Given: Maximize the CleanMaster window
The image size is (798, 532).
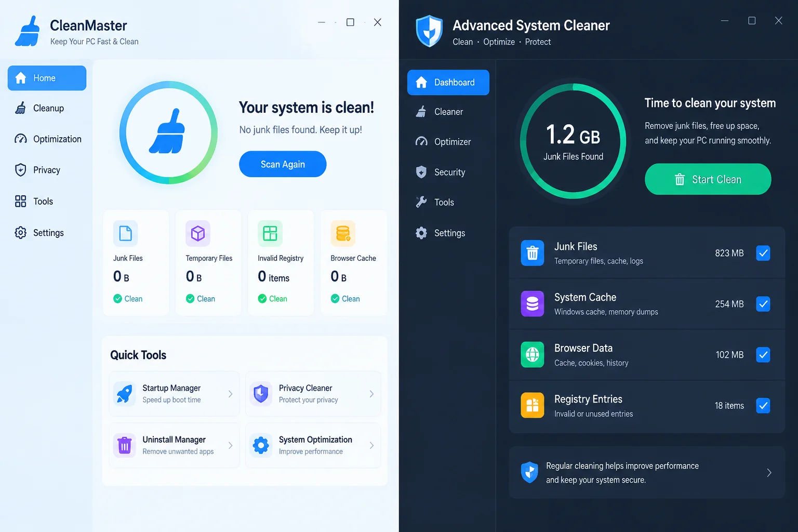Looking at the screenshot, I should (x=350, y=22).
